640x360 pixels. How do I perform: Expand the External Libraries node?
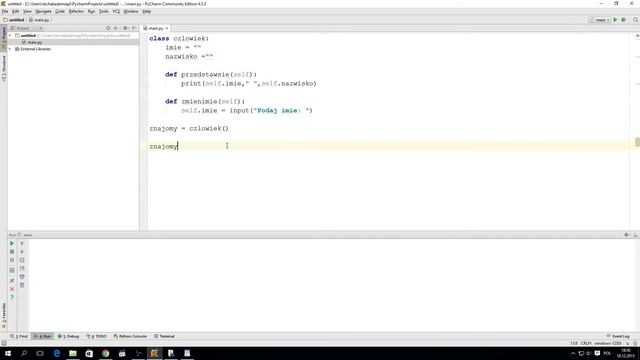pyautogui.click(x=10, y=49)
